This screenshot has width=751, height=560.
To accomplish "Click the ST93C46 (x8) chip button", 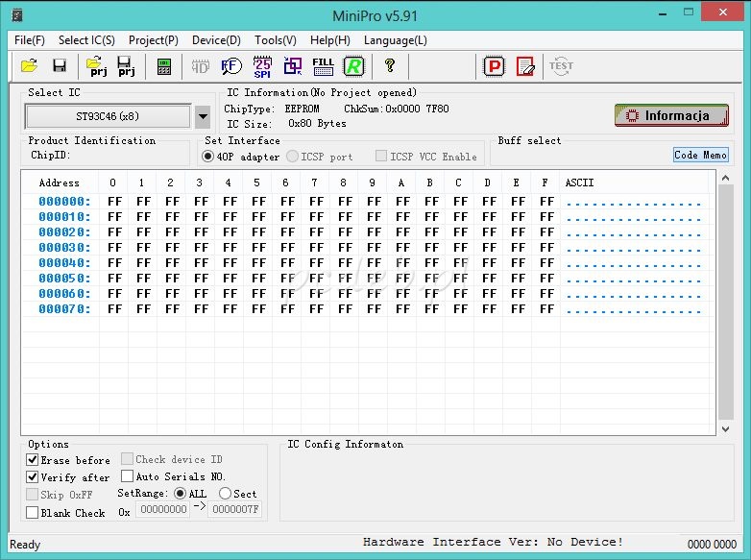I will click(x=108, y=116).
